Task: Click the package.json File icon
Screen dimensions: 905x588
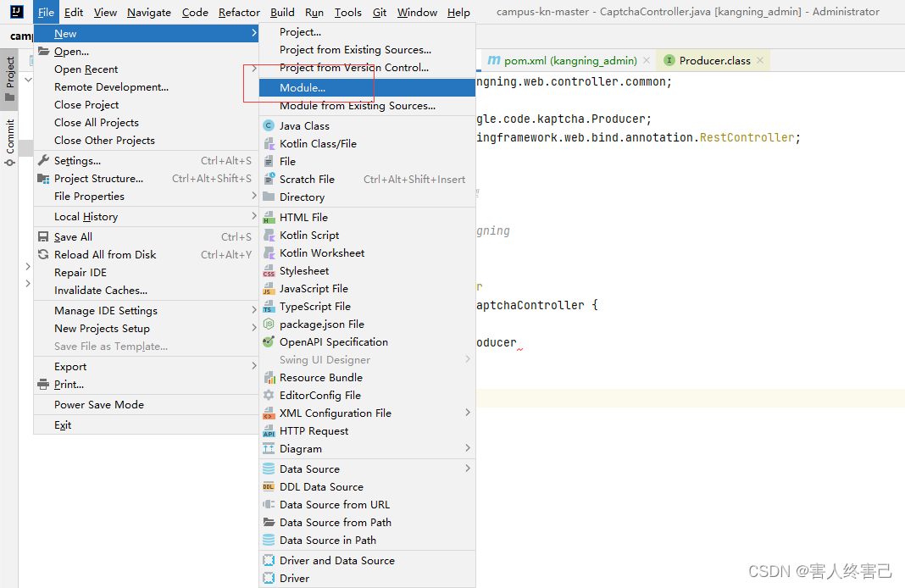Action: point(269,325)
